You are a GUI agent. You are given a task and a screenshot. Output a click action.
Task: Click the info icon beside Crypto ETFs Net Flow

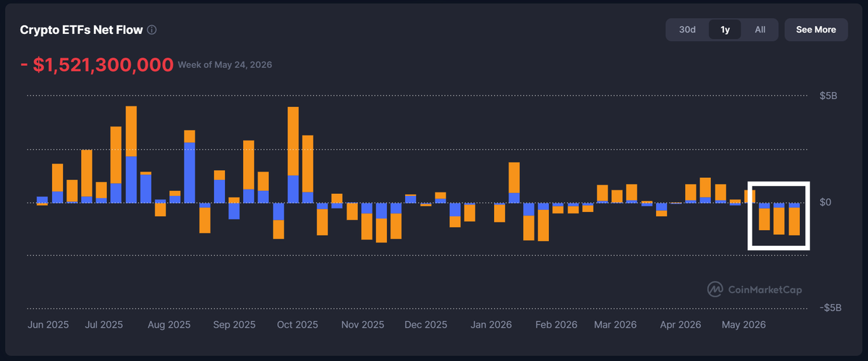point(151,30)
